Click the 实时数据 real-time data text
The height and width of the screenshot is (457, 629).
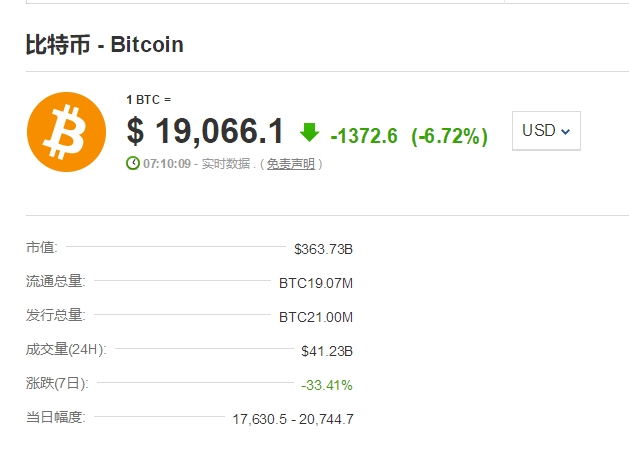tap(225, 163)
